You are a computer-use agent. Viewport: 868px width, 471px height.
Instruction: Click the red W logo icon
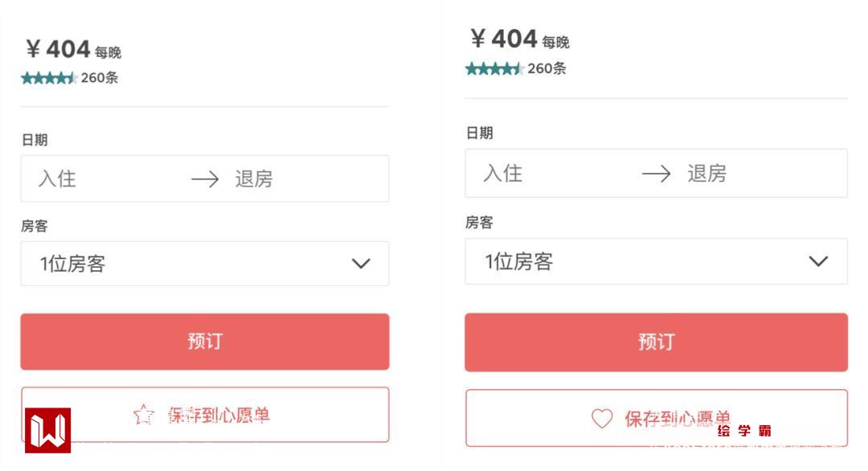pyautogui.click(x=47, y=430)
